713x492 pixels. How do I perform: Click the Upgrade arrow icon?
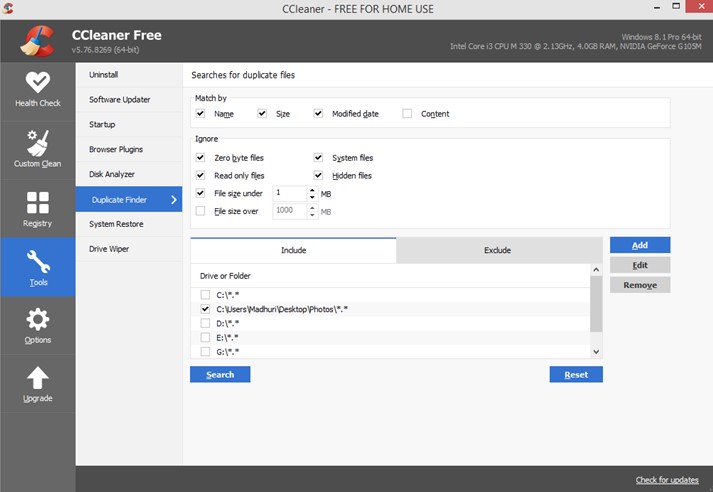38,378
